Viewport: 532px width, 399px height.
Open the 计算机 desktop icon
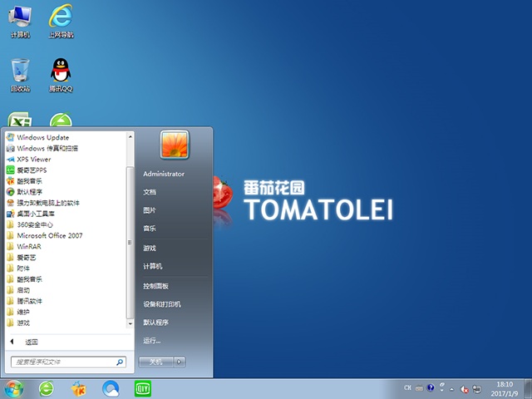pyautogui.click(x=20, y=19)
